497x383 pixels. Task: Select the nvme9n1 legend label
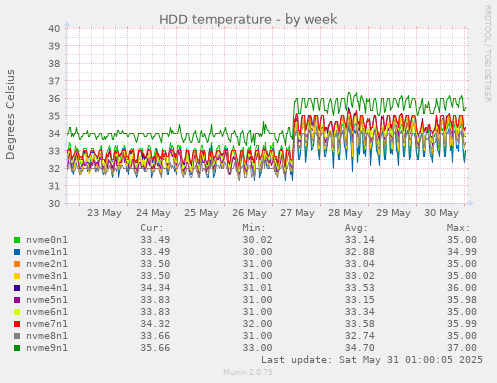coord(47,348)
